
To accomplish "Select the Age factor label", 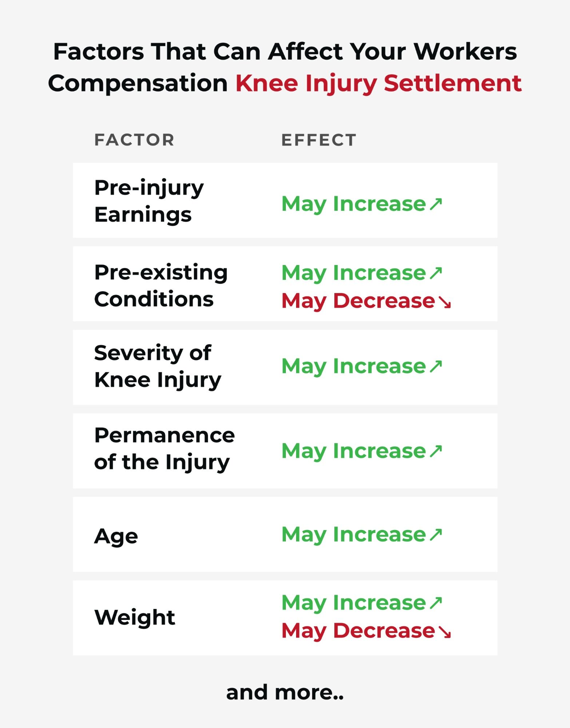I will pyautogui.click(x=116, y=536).
